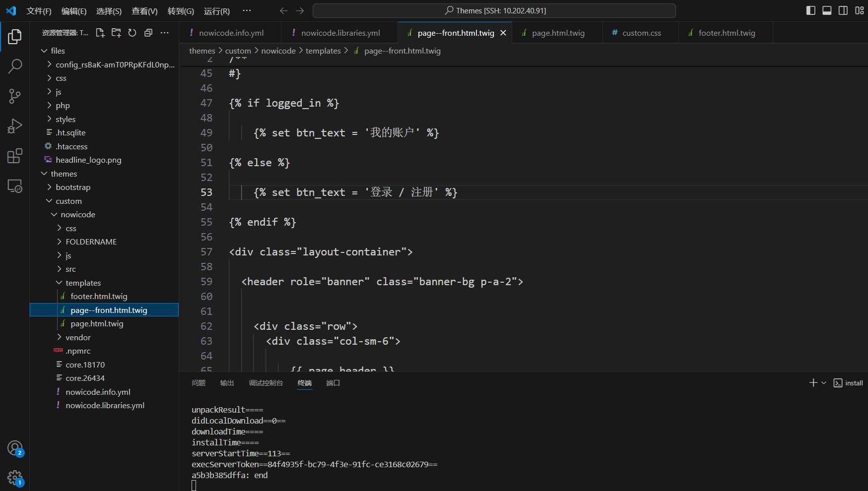
Task: Switch to nowicode.info.yml tab
Action: [230, 33]
